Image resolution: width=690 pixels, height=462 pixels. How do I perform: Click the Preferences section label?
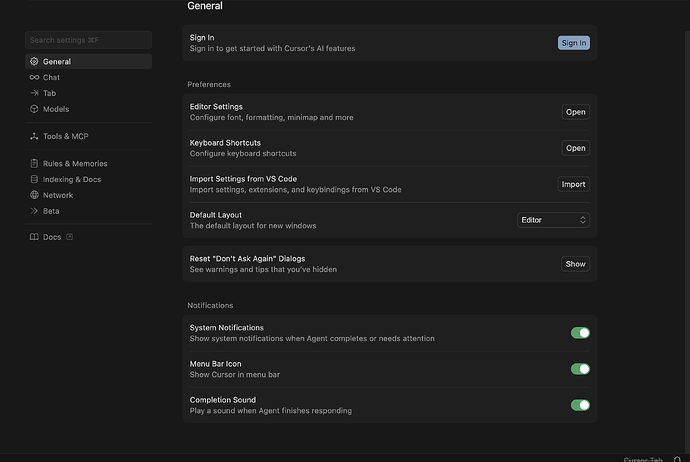[209, 84]
